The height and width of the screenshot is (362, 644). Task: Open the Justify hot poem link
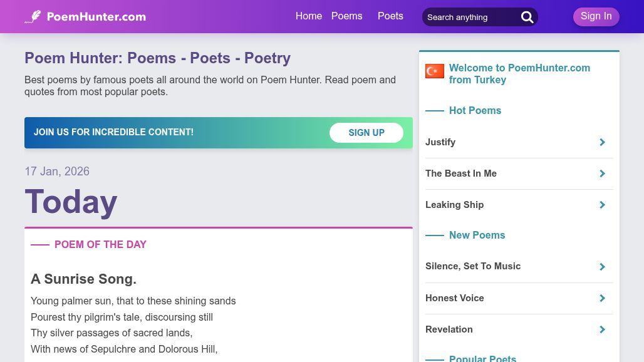[x=440, y=142]
